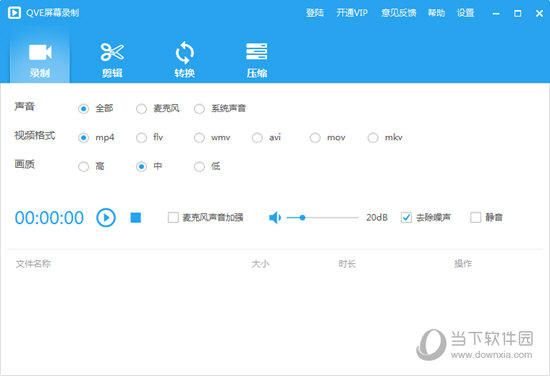The image size is (550, 376).
Task: Stop recording with the square button
Action: (136, 218)
